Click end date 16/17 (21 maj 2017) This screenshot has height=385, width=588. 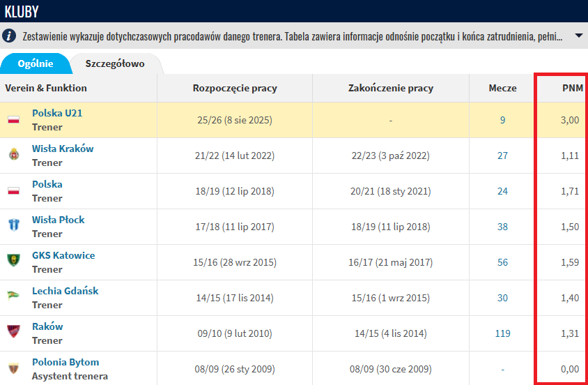coord(391,262)
